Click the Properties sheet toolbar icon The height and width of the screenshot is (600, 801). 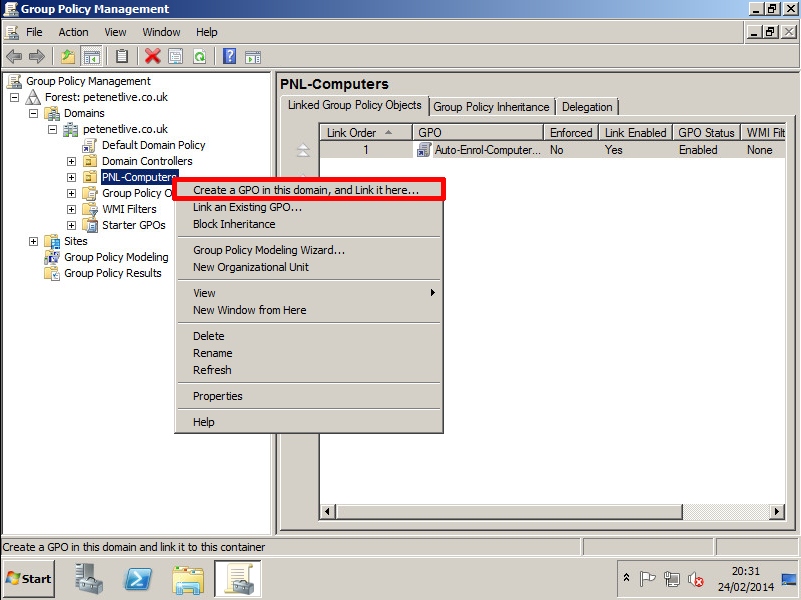pyautogui.click(x=176, y=56)
